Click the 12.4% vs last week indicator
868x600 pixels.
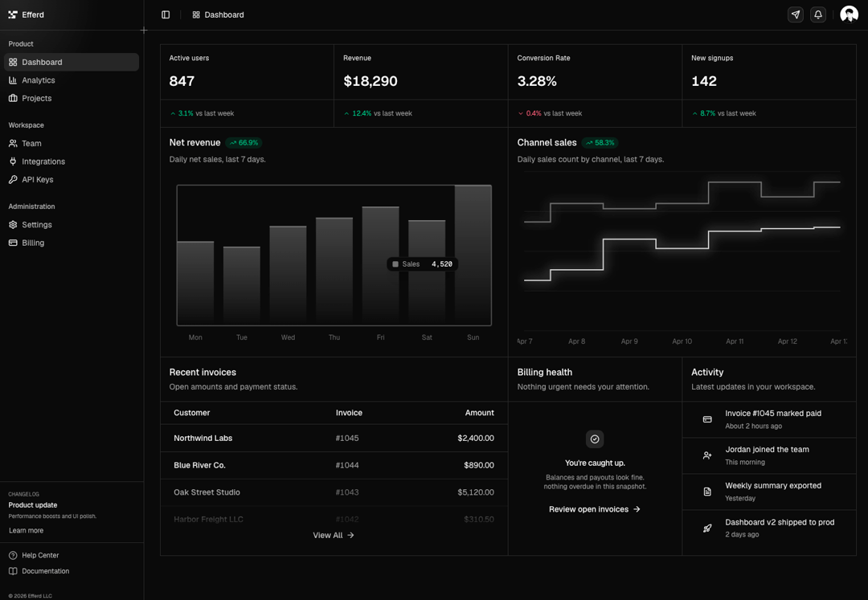tap(378, 113)
